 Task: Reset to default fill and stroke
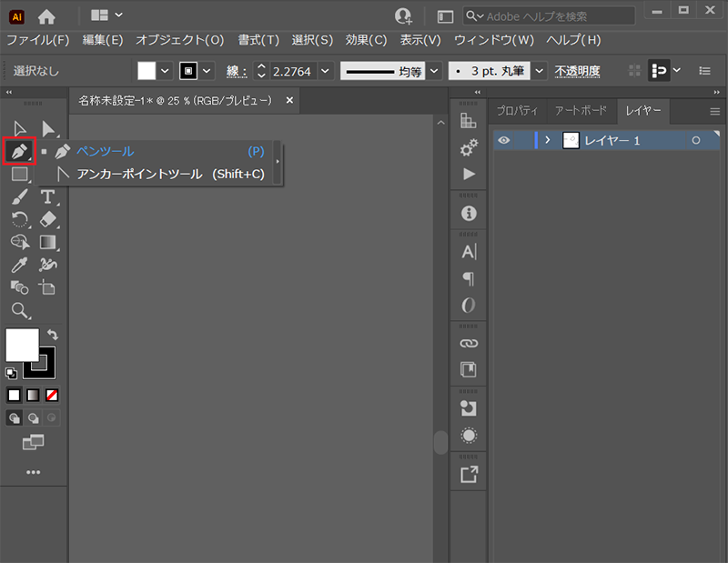coord(11,373)
